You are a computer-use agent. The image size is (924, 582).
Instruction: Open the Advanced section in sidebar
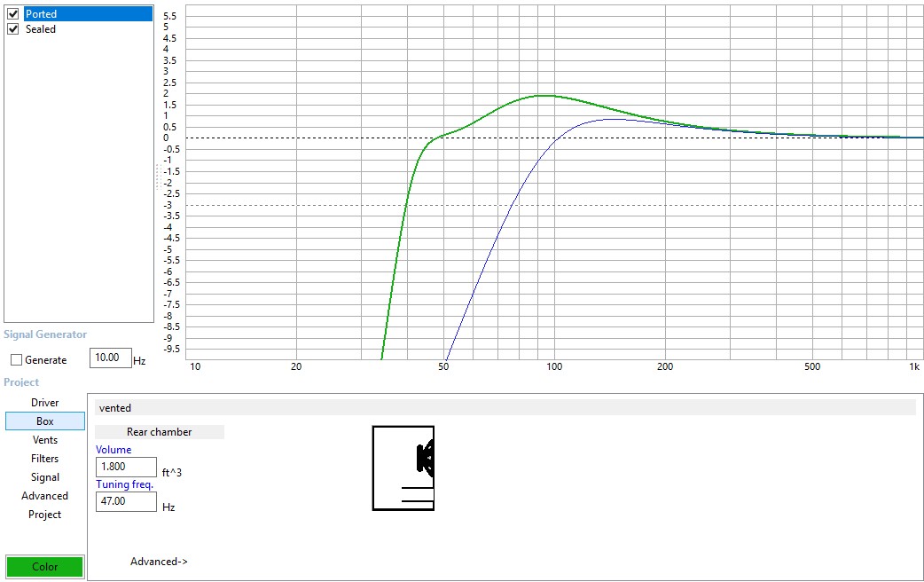point(44,496)
